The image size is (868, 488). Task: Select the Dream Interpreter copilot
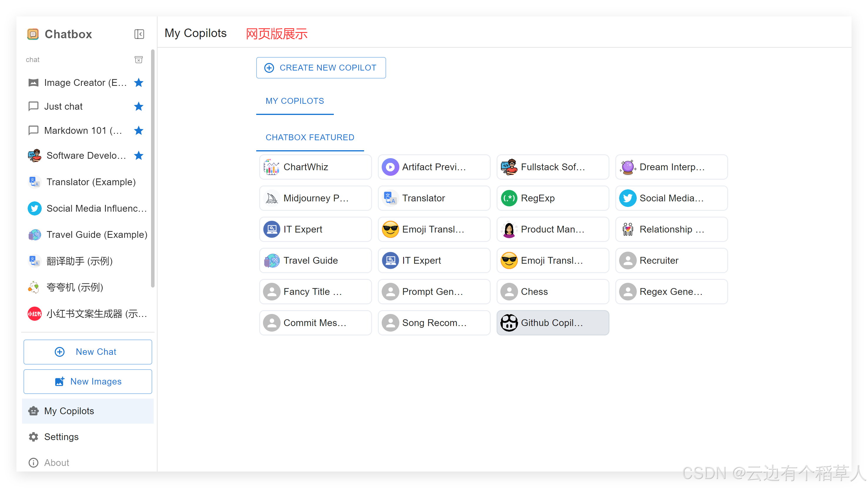pos(671,167)
